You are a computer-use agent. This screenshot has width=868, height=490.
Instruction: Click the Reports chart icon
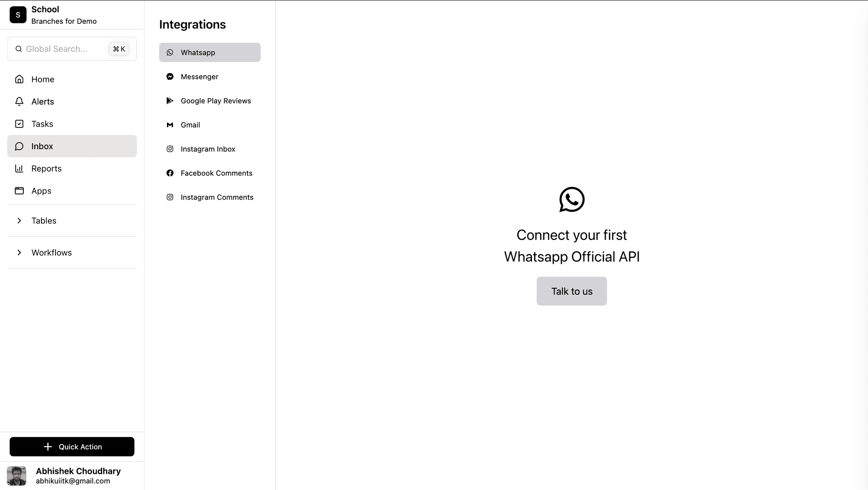pos(19,168)
